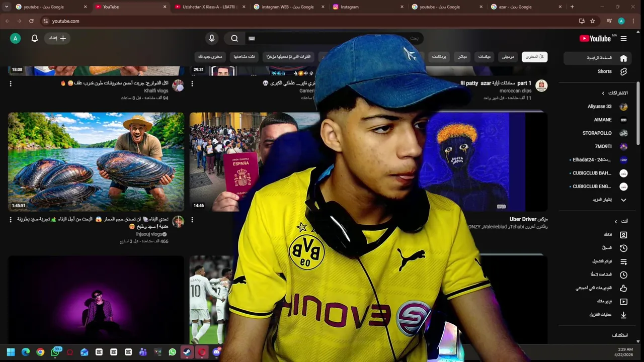Switch to 'azar - بحث Google' tab

coord(526,7)
